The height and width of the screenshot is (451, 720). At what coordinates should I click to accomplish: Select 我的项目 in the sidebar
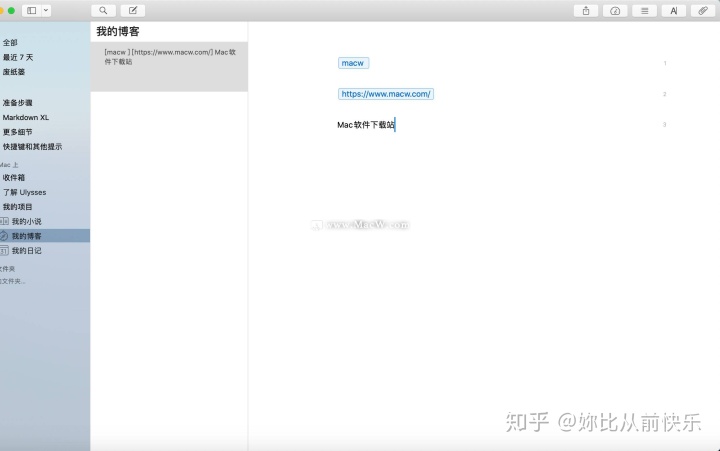click(x=17, y=207)
